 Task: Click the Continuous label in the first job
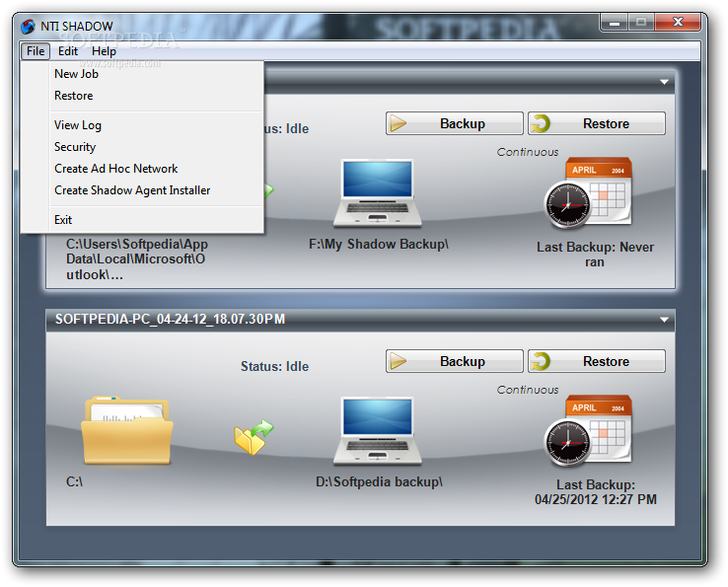pos(528,152)
